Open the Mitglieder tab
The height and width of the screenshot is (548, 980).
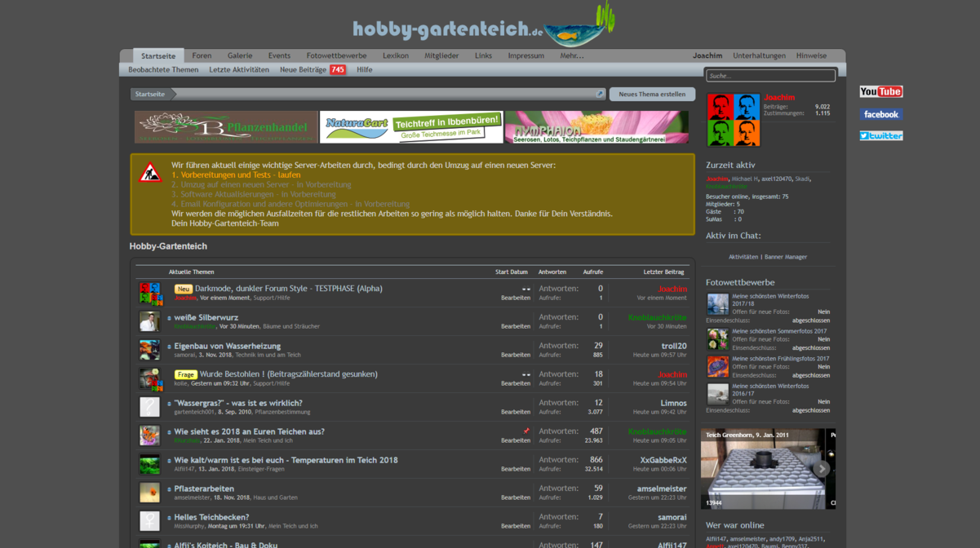pyautogui.click(x=441, y=55)
